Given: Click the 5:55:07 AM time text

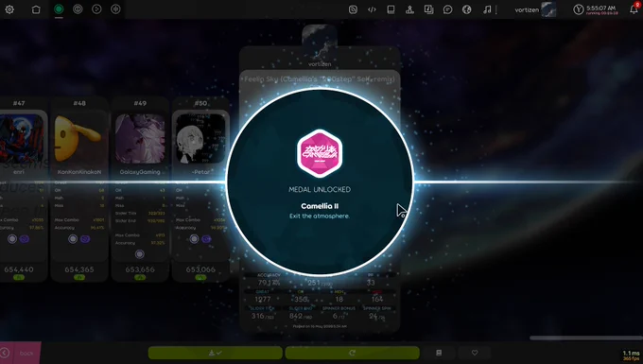Looking at the screenshot, I should pyautogui.click(x=600, y=8).
